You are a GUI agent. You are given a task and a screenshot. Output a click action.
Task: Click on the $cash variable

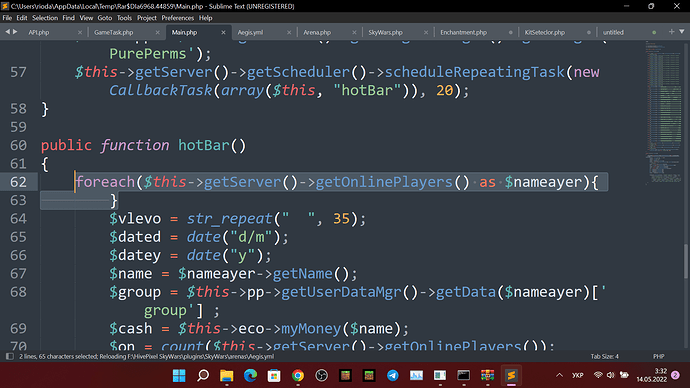point(131,329)
